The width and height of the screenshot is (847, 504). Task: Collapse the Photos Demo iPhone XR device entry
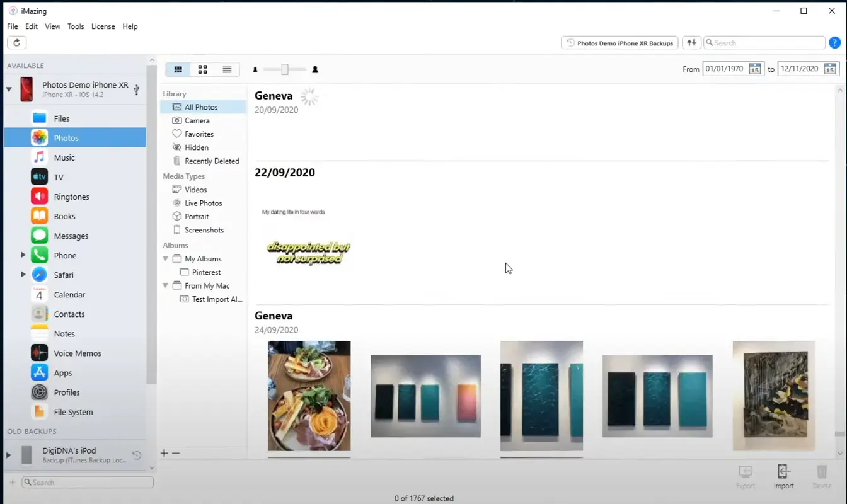tap(9, 89)
